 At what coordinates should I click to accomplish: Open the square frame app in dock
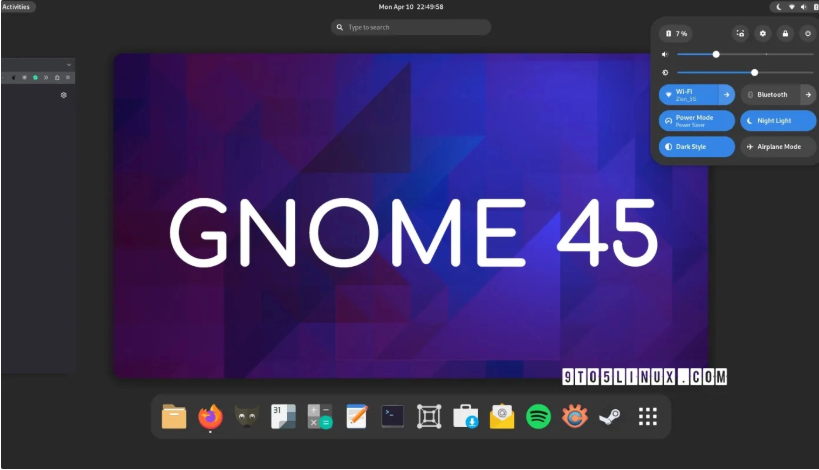[429, 417]
